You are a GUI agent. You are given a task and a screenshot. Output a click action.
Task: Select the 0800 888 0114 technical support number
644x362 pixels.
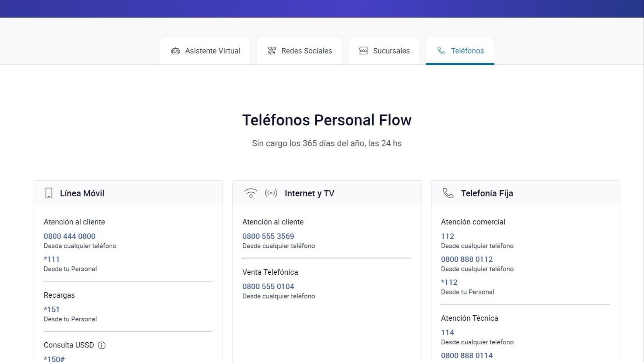point(466,355)
